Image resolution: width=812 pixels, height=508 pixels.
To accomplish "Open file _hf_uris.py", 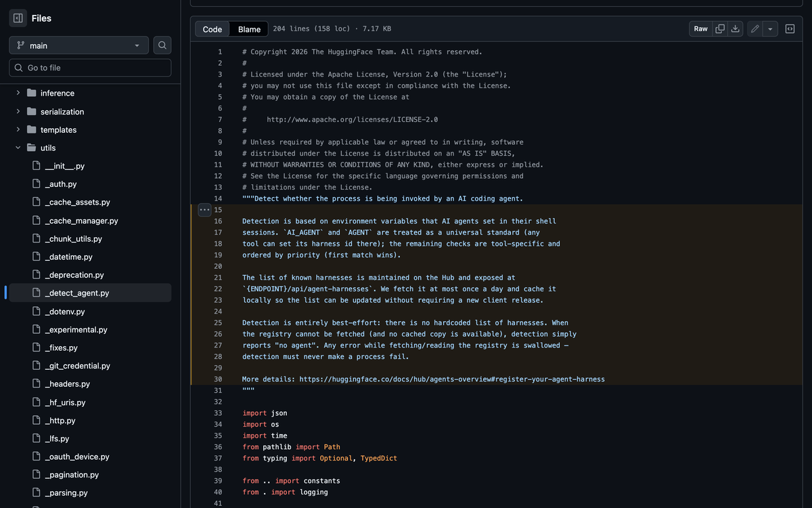I will click(65, 402).
